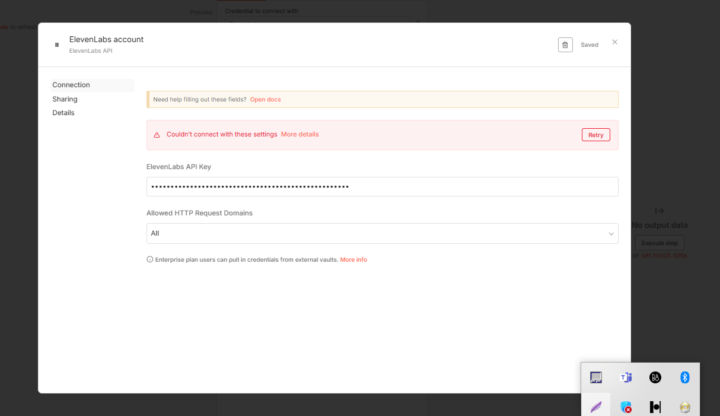Click the gold disc tray icon
Viewport: 720px width, 416px height.
(685, 407)
